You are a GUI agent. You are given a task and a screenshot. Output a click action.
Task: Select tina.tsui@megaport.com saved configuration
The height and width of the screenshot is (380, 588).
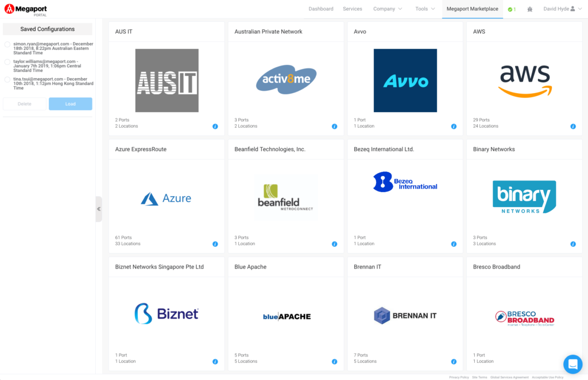click(x=7, y=79)
